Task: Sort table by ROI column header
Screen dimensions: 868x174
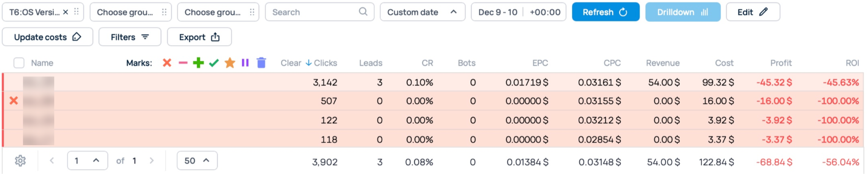Action: click(852, 63)
